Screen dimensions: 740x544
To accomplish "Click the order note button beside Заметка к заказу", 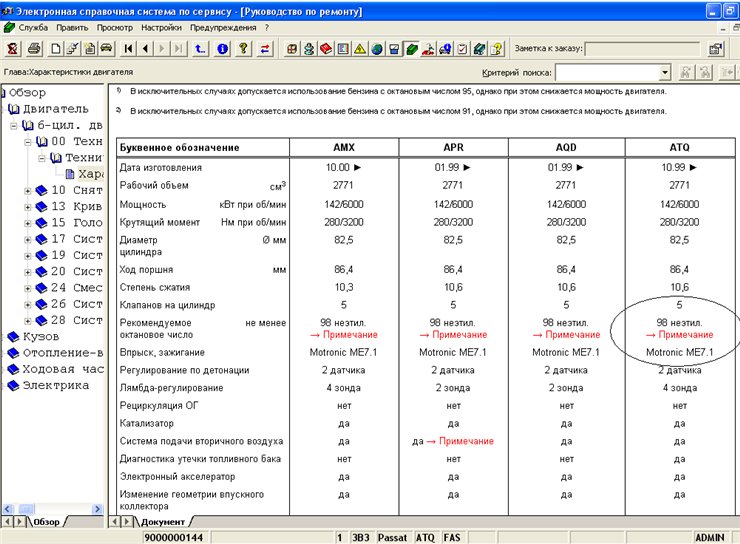I will click(716, 49).
